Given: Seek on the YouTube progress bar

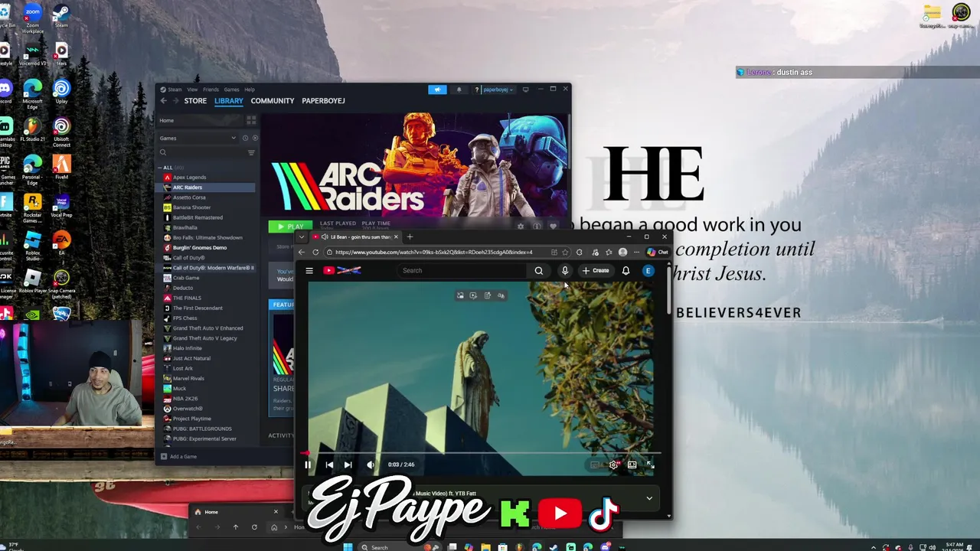Looking at the screenshot, I should tap(481, 454).
